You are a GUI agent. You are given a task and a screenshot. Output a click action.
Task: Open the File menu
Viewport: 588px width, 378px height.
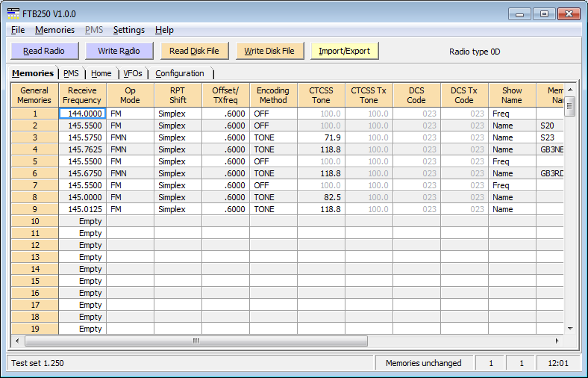pos(18,30)
